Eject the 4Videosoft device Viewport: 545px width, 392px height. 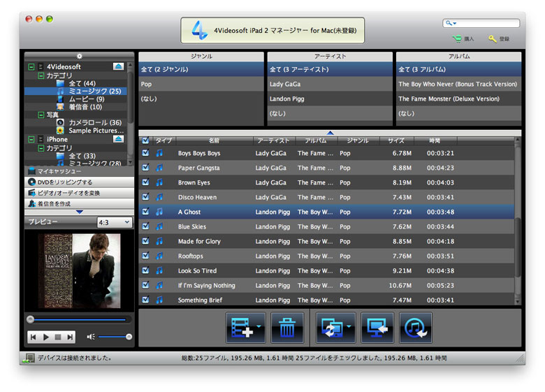118,66
